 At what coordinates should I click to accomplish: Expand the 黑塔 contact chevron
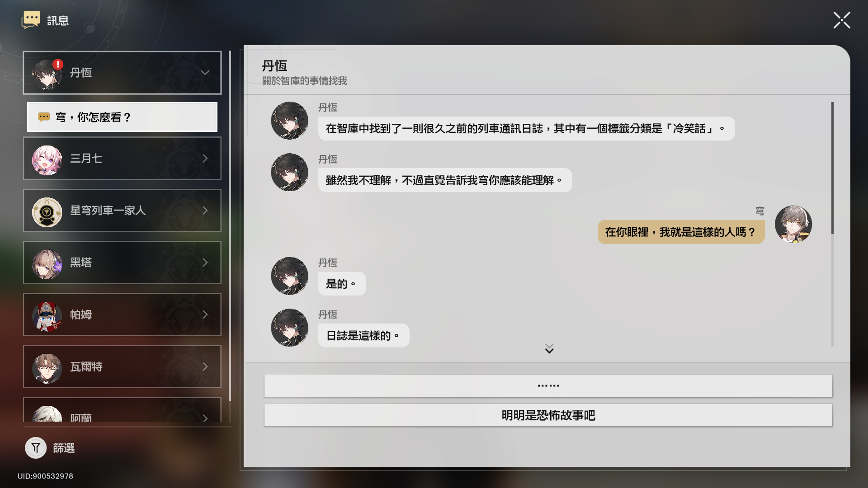205,263
